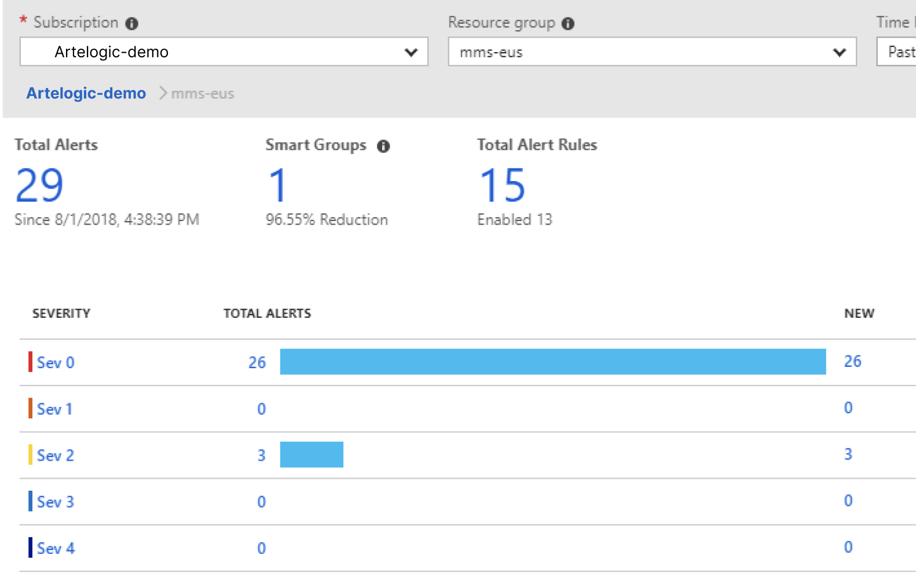Click the 96.55% Reduction text

coord(327,220)
